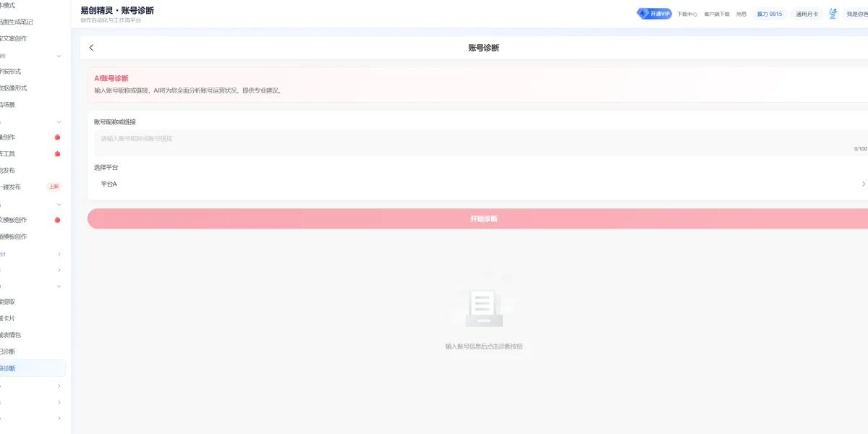Click the 通用月卡 button
The image size is (868, 434).
[x=807, y=14]
